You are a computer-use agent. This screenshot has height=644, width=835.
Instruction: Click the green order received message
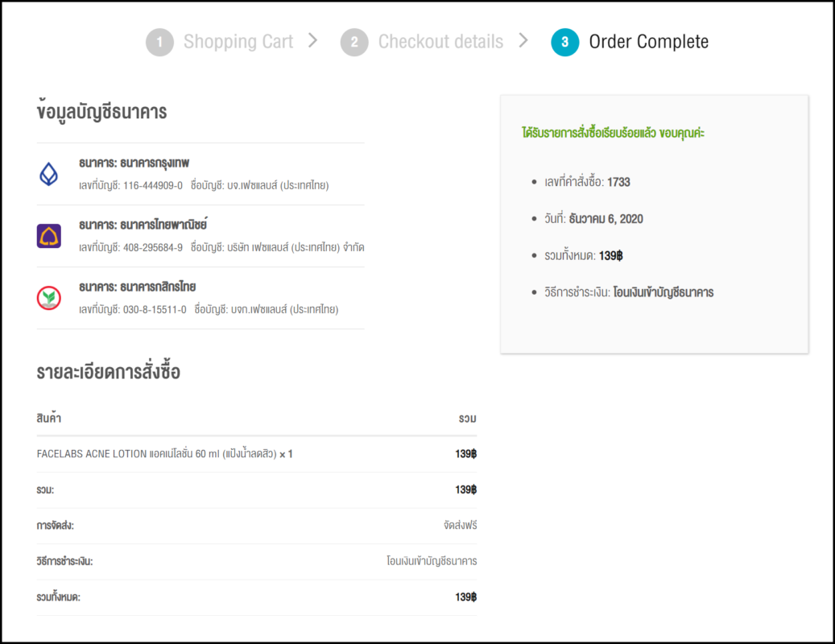point(613,132)
